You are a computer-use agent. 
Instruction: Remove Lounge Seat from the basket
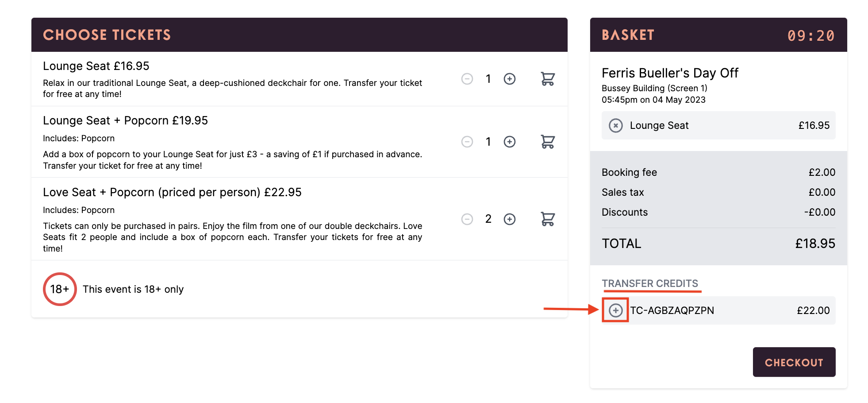[x=616, y=126]
